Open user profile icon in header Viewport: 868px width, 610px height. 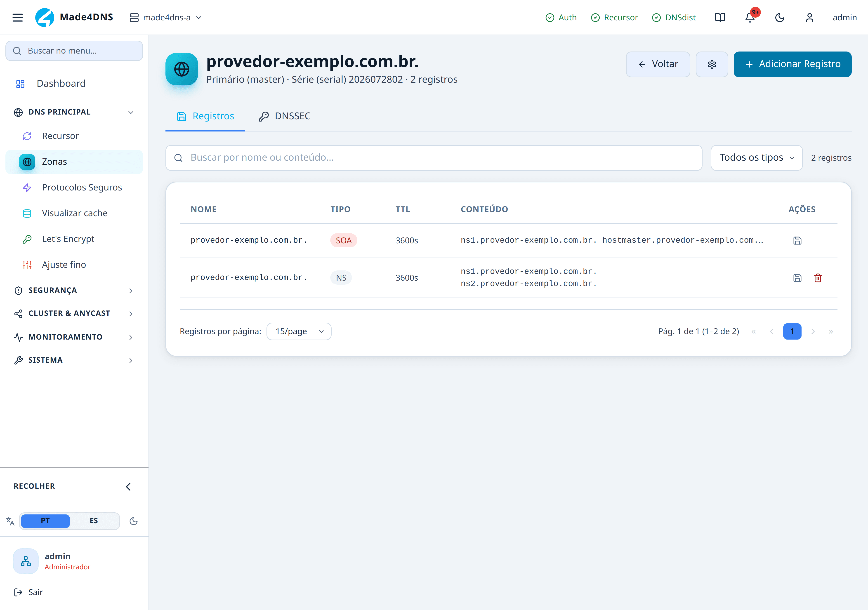pos(809,17)
